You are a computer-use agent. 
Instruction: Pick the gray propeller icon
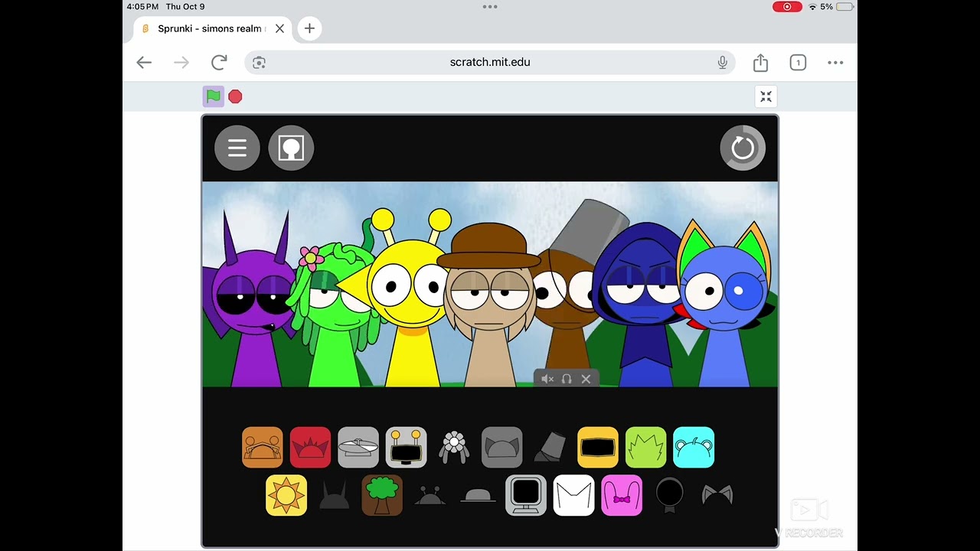coord(358,447)
